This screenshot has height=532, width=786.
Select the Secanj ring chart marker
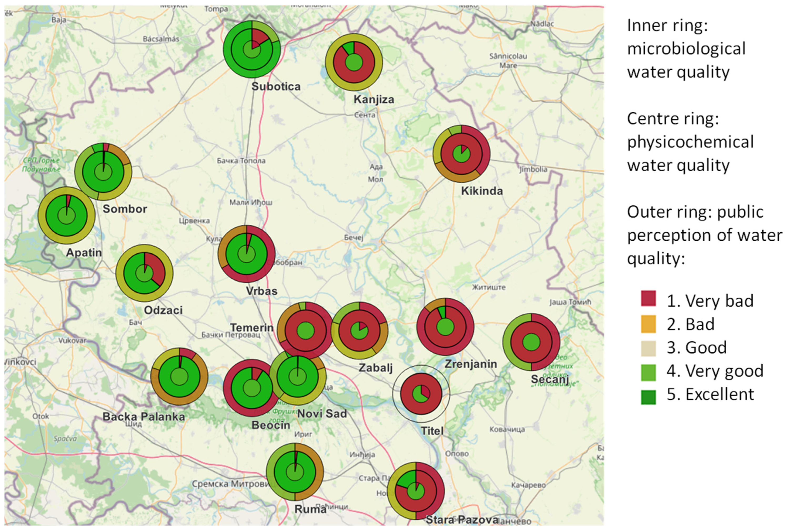[531, 342]
